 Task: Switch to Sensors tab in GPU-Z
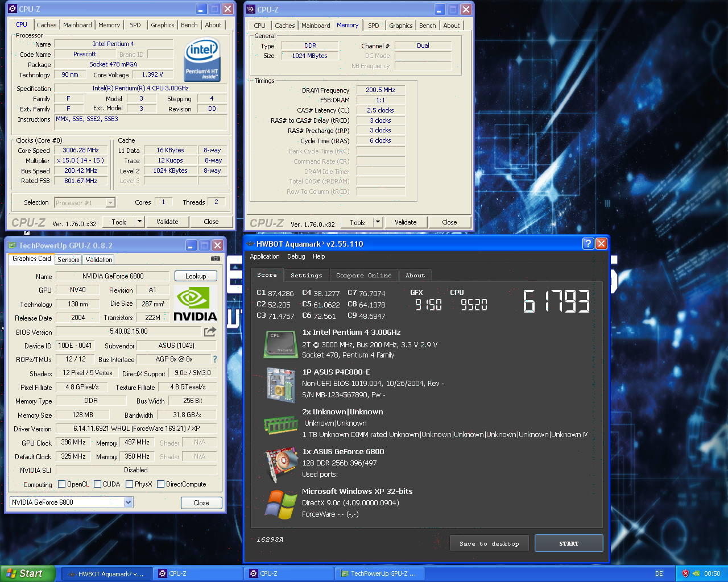click(x=68, y=260)
